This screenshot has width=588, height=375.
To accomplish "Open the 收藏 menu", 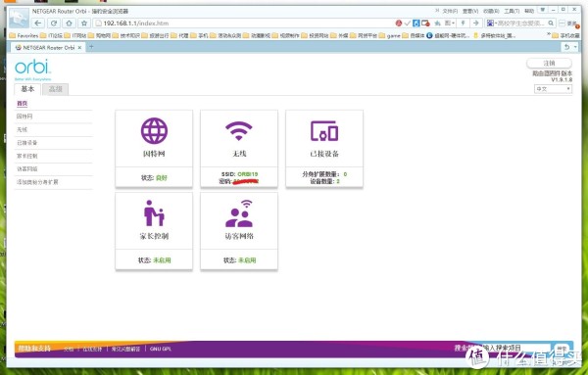I will pyautogui.click(x=491, y=11).
